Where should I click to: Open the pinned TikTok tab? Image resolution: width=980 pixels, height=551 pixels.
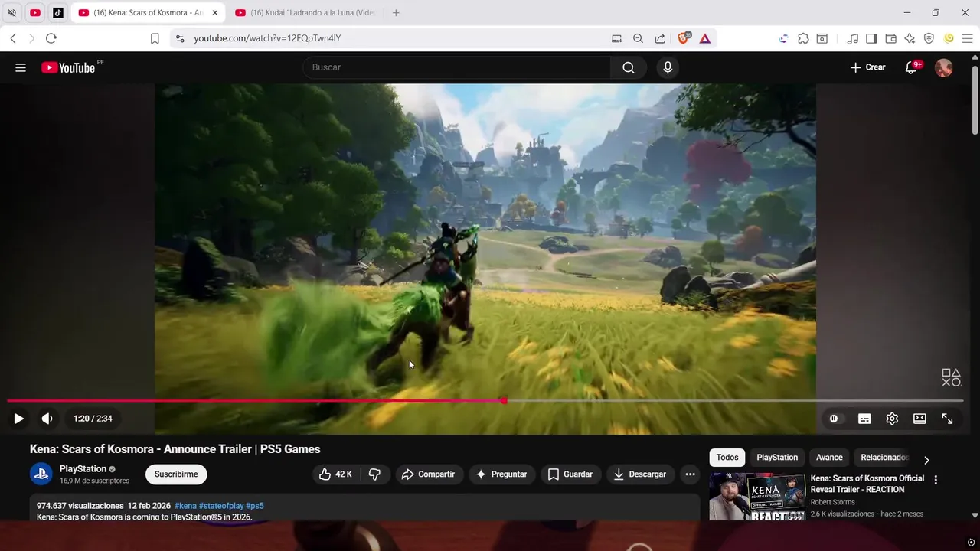58,13
